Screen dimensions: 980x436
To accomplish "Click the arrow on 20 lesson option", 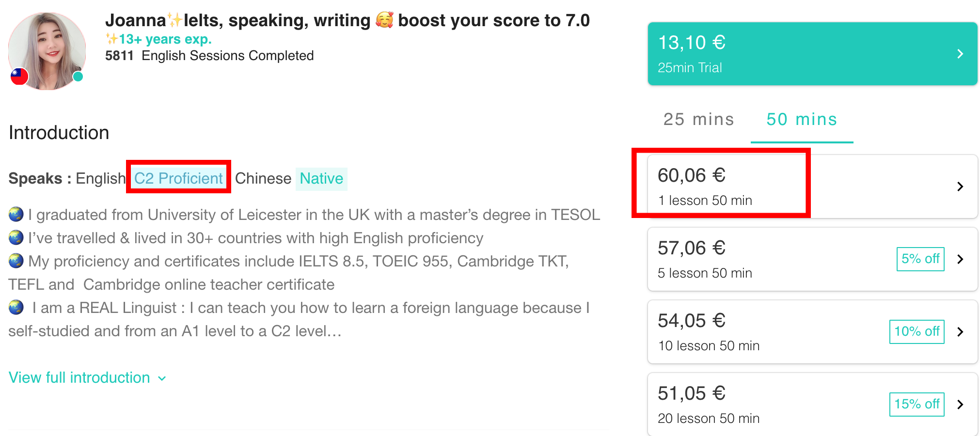I will coord(960,405).
